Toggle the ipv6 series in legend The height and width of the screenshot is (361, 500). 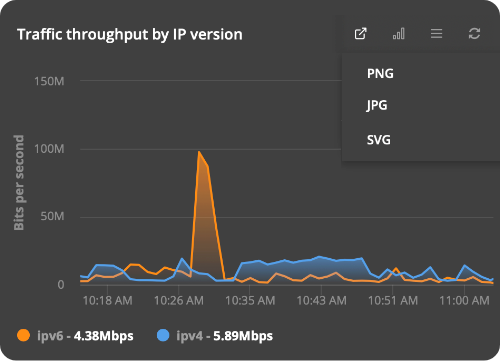click(75, 336)
